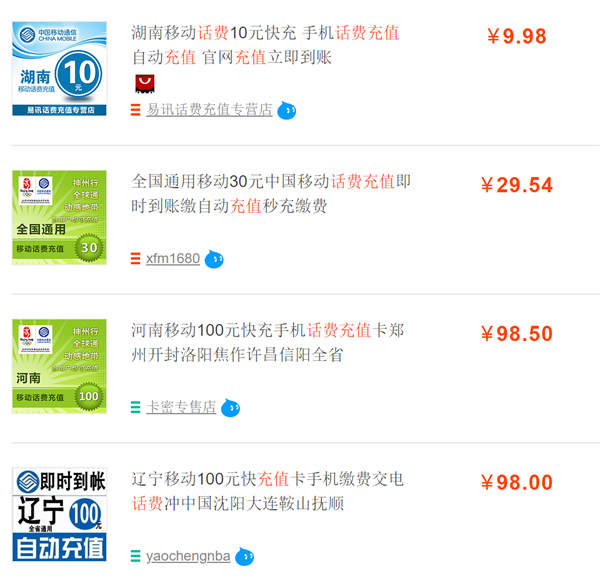Open seller yaochengnba's shop link

click(188, 556)
